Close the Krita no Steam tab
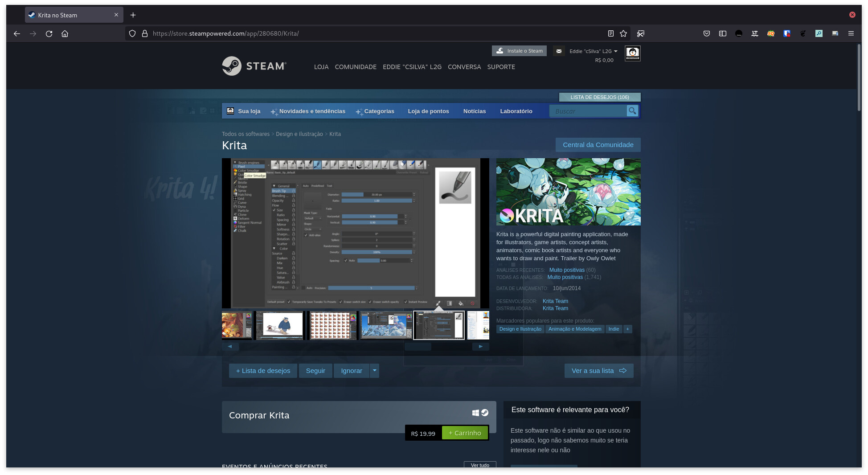The height and width of the screenshot is (475, 868). 116,15
